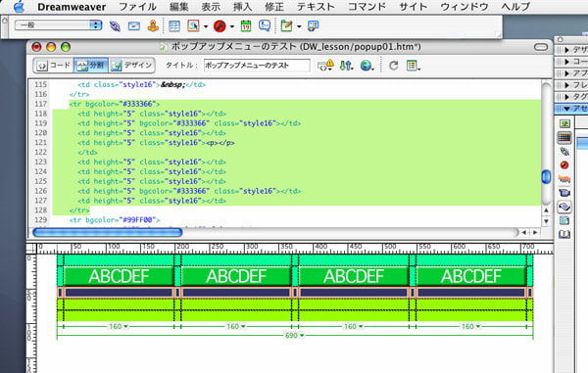Click the code view scroll right arrow
This screenshot has height=373, width=588.
click(x=535, y=232)
